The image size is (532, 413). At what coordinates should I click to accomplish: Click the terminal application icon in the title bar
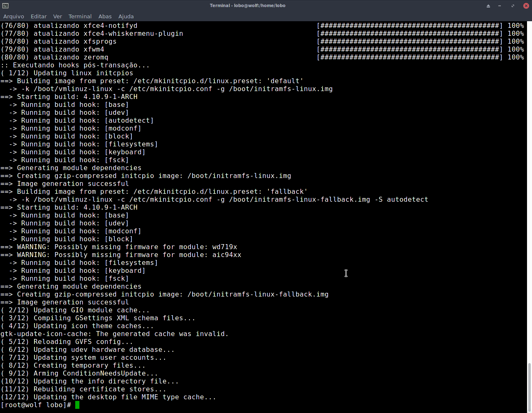click(5, 5)
